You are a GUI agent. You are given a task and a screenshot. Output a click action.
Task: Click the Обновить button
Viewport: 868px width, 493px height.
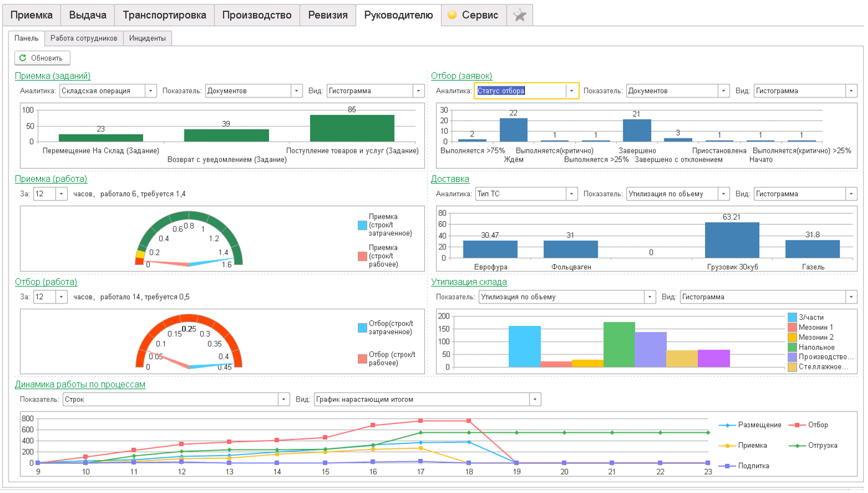(42, 58)
